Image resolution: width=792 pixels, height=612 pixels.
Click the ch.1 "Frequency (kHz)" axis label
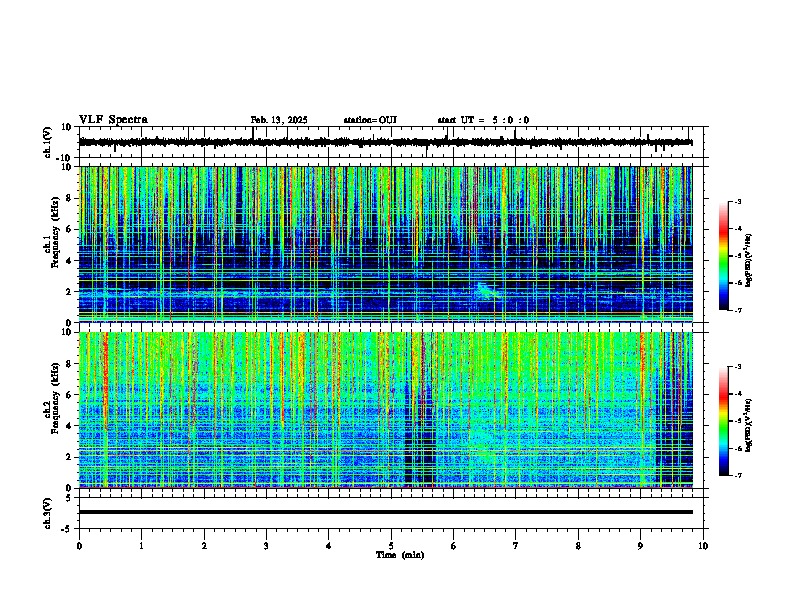(x=55, y=233)
